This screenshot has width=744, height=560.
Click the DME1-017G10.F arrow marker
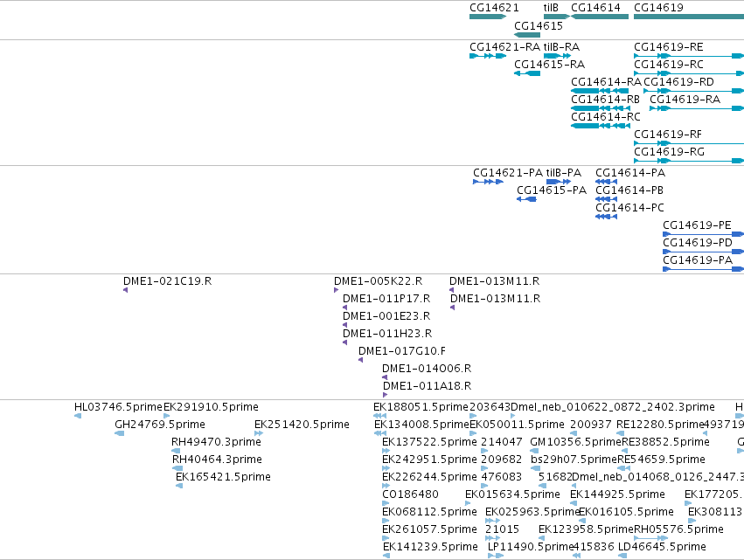pyautogui.click(x=360, y=360)
